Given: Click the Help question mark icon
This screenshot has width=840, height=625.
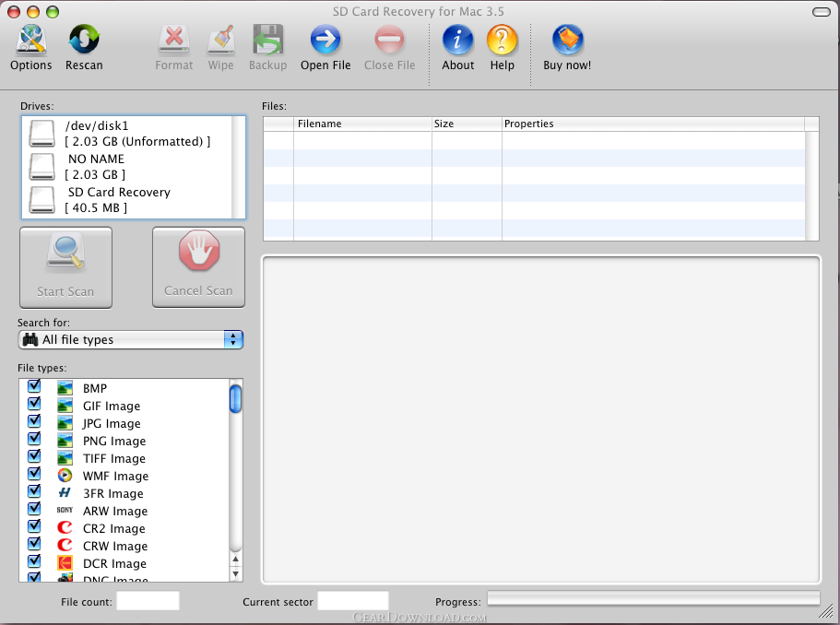Looking at the screenshot, I should coord(502,40).
